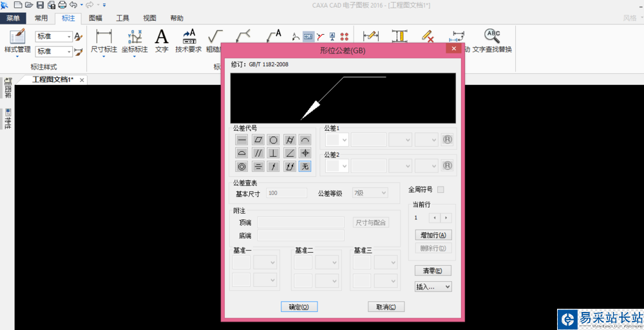Viewport: 644px width, 330px height.
Task: Select the circularity tolerance symbol
Action: (x=273, y=140)
